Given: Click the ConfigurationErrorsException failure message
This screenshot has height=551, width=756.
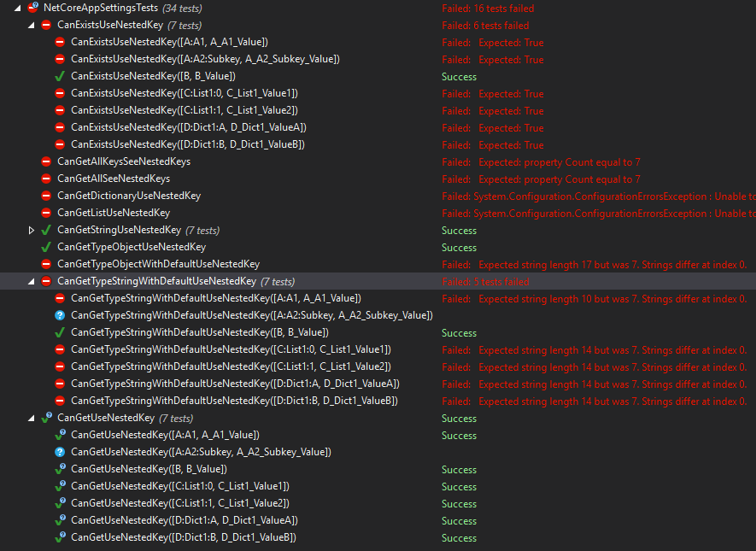Looking at the screenshot, I should click(x=555, y=196).
